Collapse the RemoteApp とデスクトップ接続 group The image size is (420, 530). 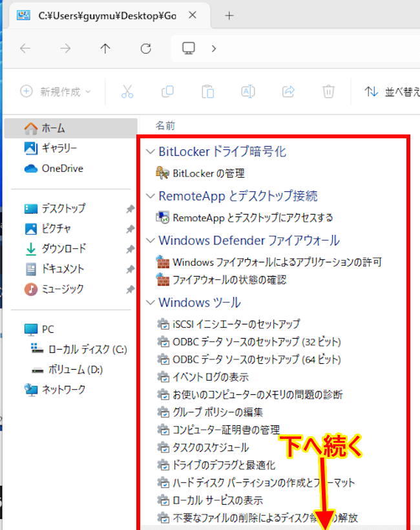click(x=151, y=196)
